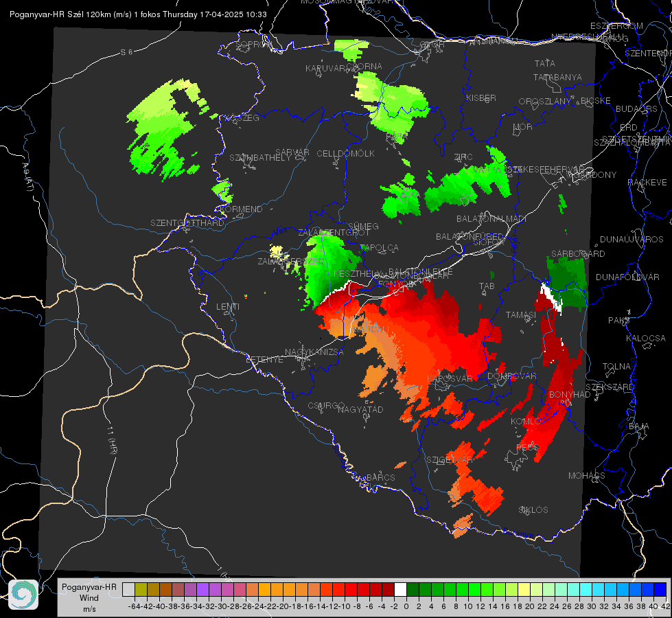Pick the dark blue swatch at legend's right end
Image resolution: width=672 pixels, height=618 pixels.
tap(660, 590)
